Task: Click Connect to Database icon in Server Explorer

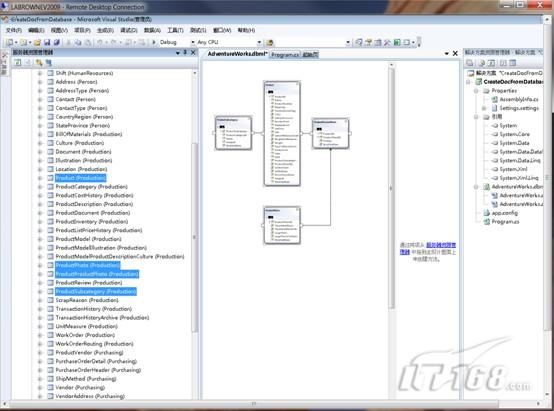Action: [x=39, y=63]
